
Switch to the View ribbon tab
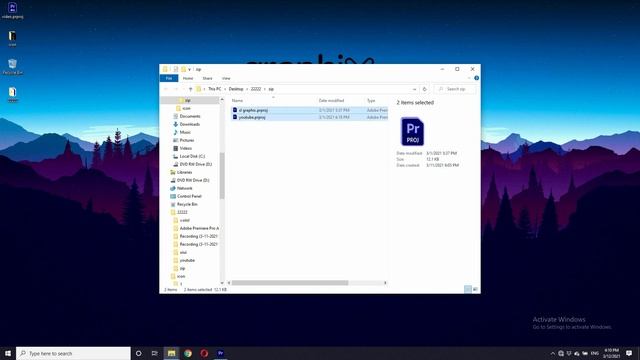click(x=226, y=78)
